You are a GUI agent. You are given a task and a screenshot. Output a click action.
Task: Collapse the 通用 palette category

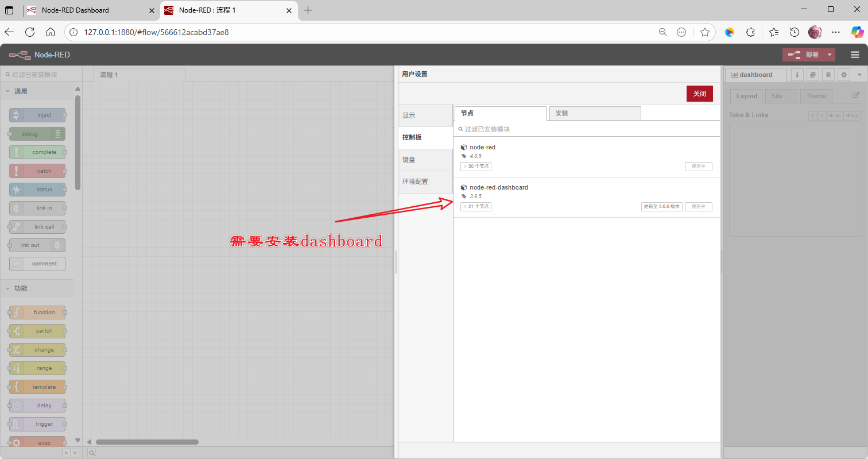click(8, 91)
